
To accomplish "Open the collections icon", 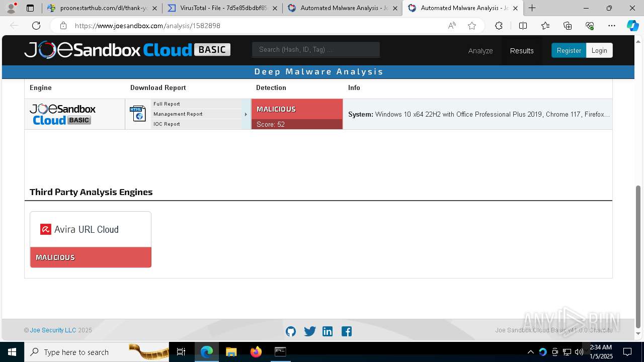I will 568,26.
